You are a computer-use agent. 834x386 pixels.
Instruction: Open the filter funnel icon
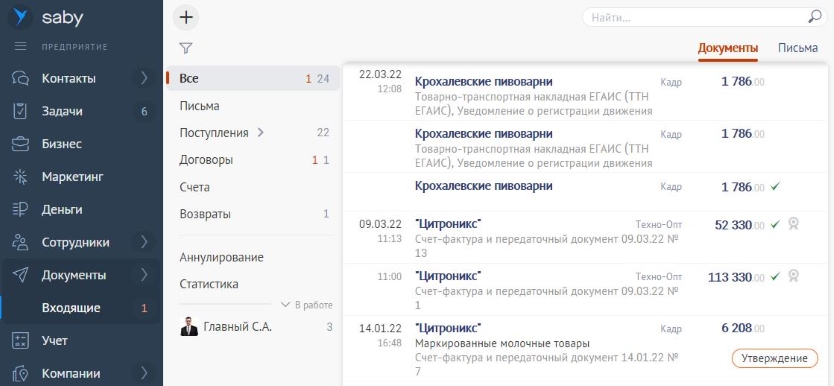click(185, 48)
